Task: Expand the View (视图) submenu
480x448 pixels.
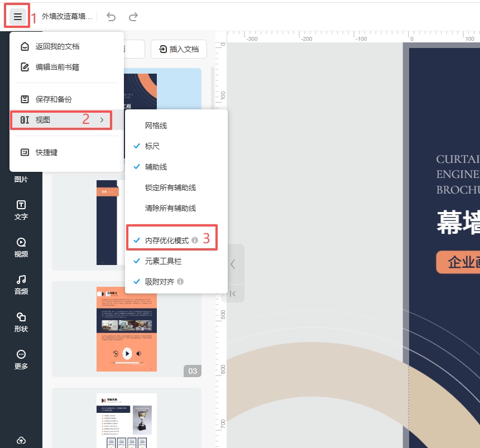Action: point(61,120)
